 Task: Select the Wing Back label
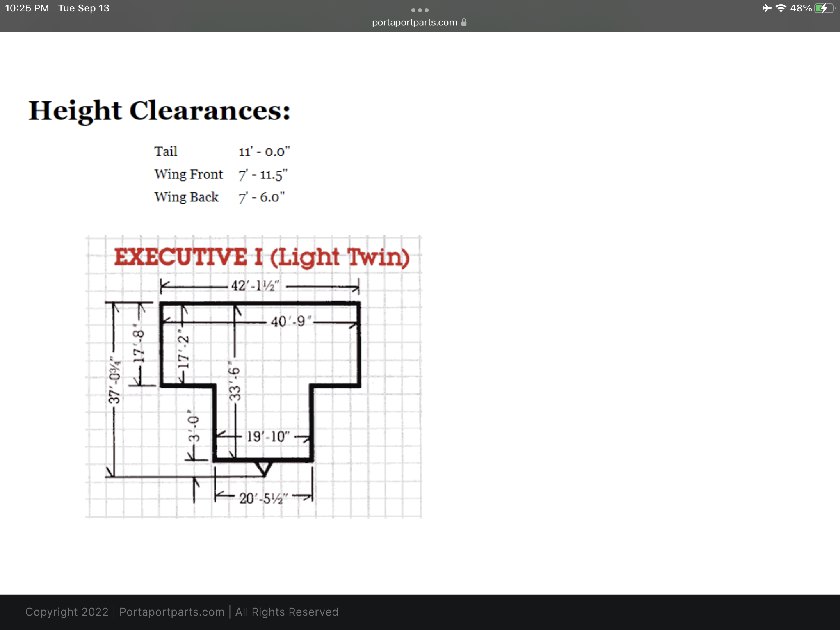tap(187, 197)
